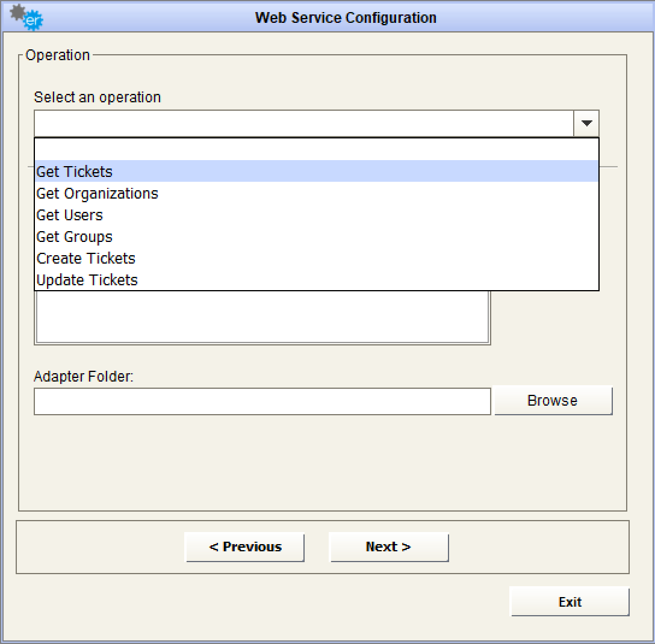Image resolution: width=655 pixels, height=644 pixels.
Task: Click the large text area below the list
Action: coord(262,318)
